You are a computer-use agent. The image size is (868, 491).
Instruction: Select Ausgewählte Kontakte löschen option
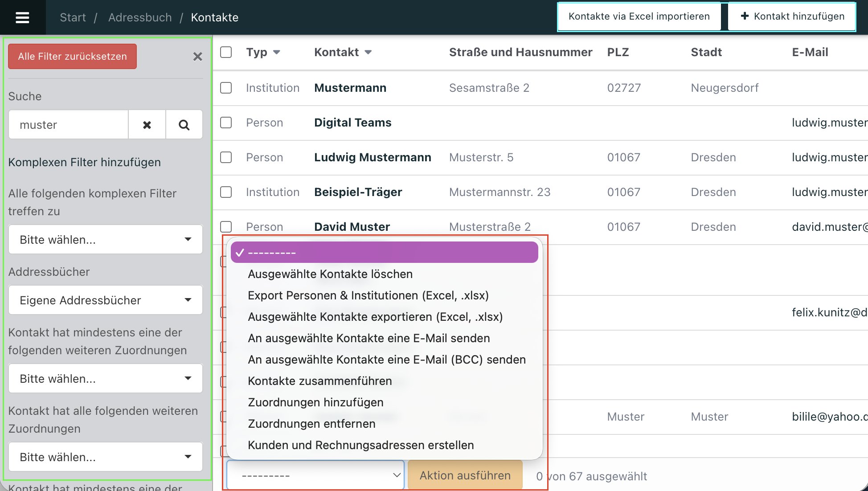[330, 274]
